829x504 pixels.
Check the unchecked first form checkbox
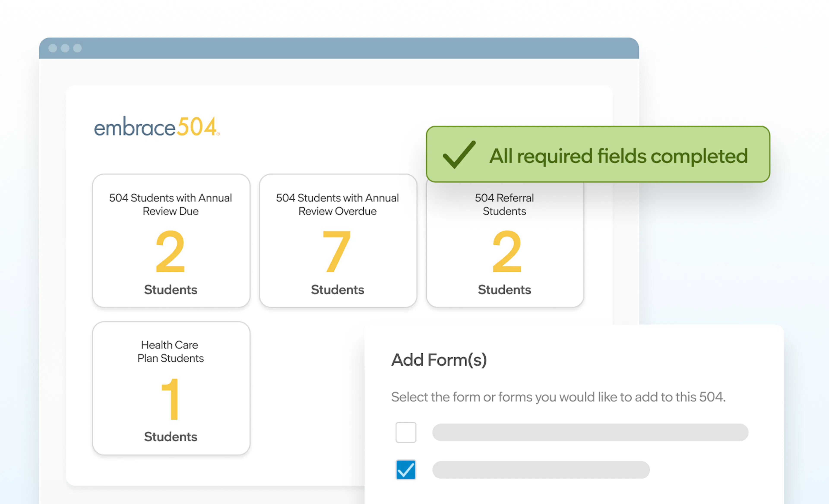(x=406, y=432)
